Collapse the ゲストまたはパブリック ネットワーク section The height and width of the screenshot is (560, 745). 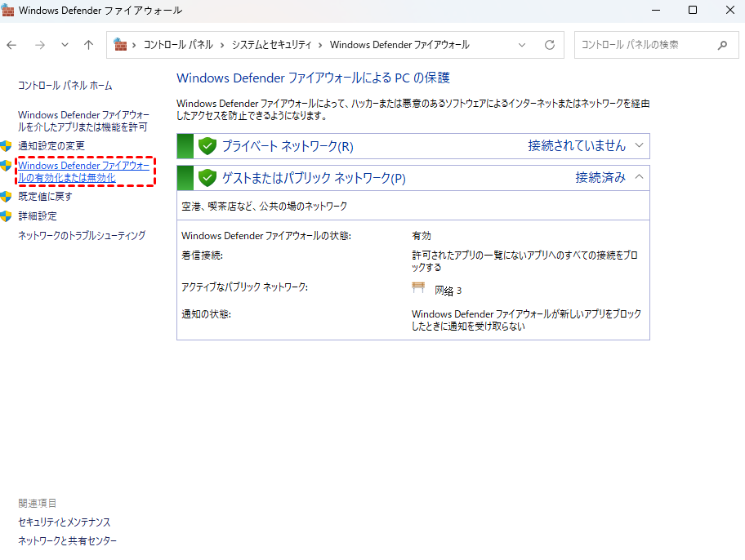(x=640, y=177)
